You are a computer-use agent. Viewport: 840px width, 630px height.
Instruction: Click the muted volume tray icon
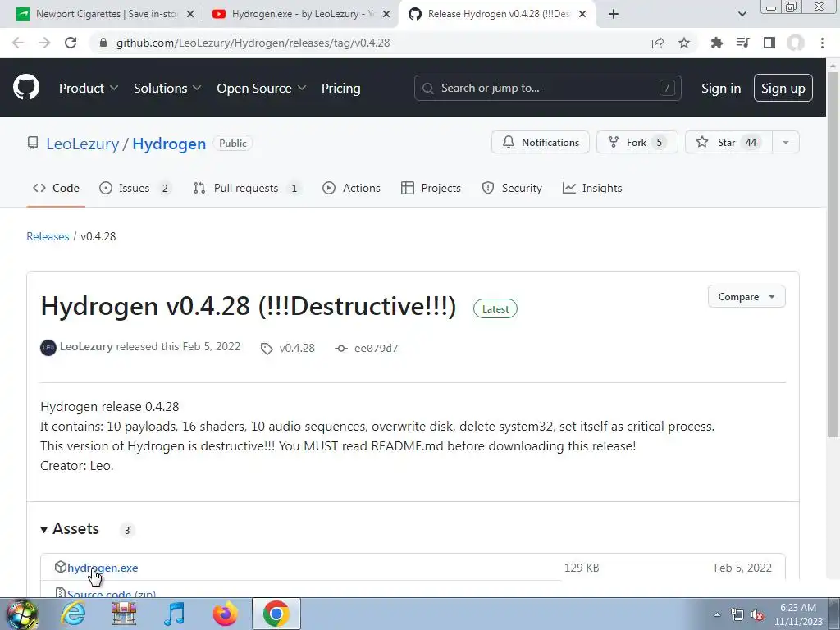click(757, 615)
